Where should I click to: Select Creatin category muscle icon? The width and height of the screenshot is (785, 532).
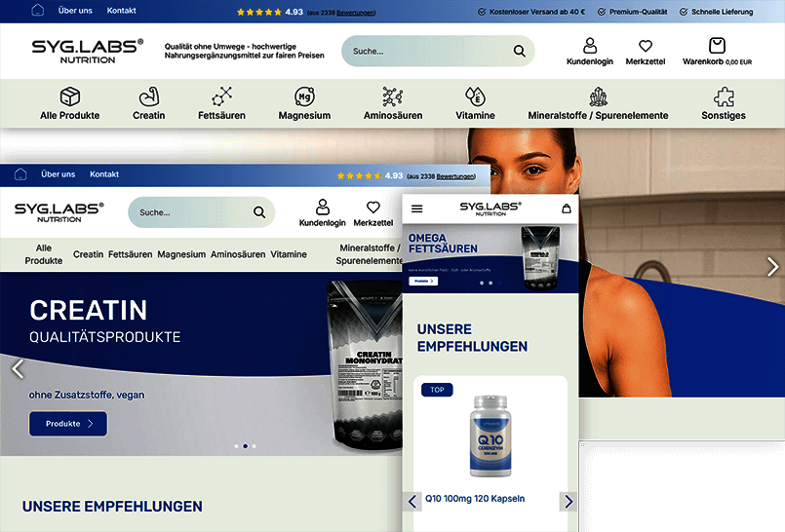(x=149, y=95)
